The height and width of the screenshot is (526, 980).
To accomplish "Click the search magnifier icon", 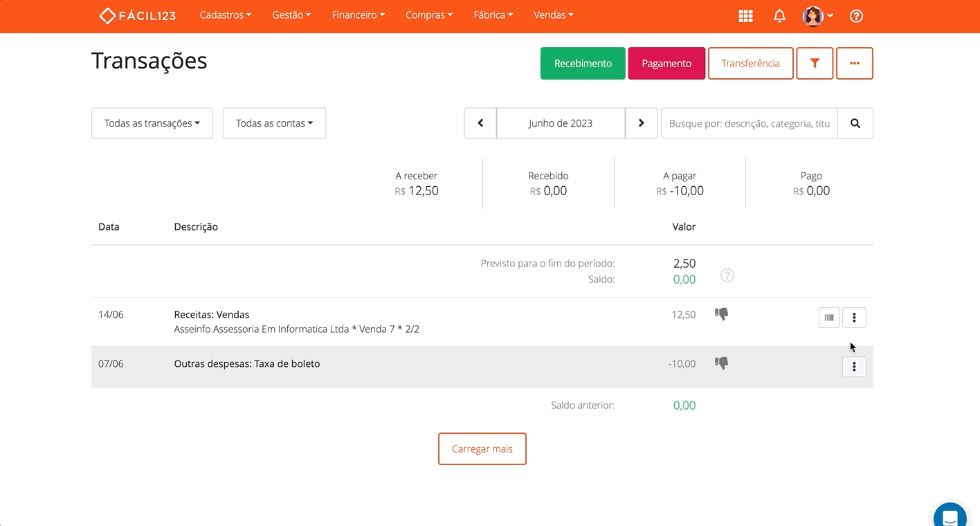I will (855, 123).
